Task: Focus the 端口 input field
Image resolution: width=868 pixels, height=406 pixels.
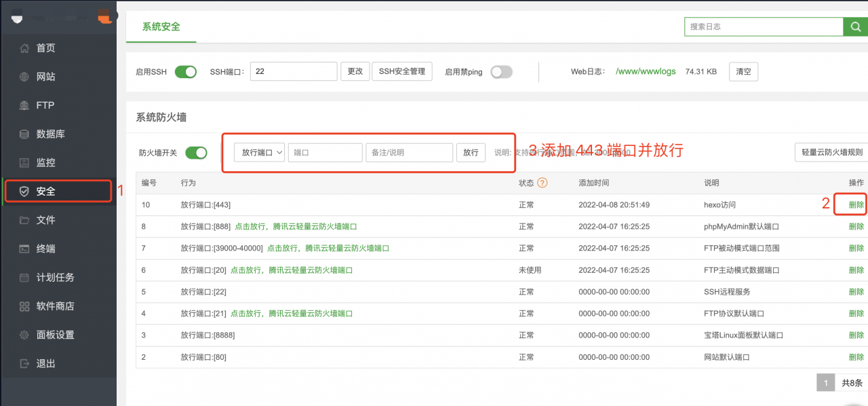Action: pos(325,153)
